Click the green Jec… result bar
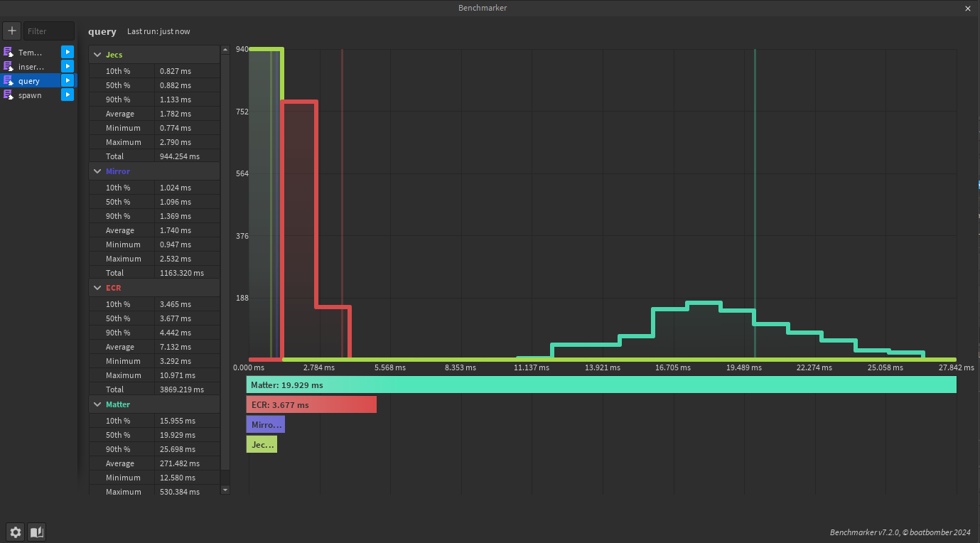This screenshot has height=543, width=980. (262, 444)
